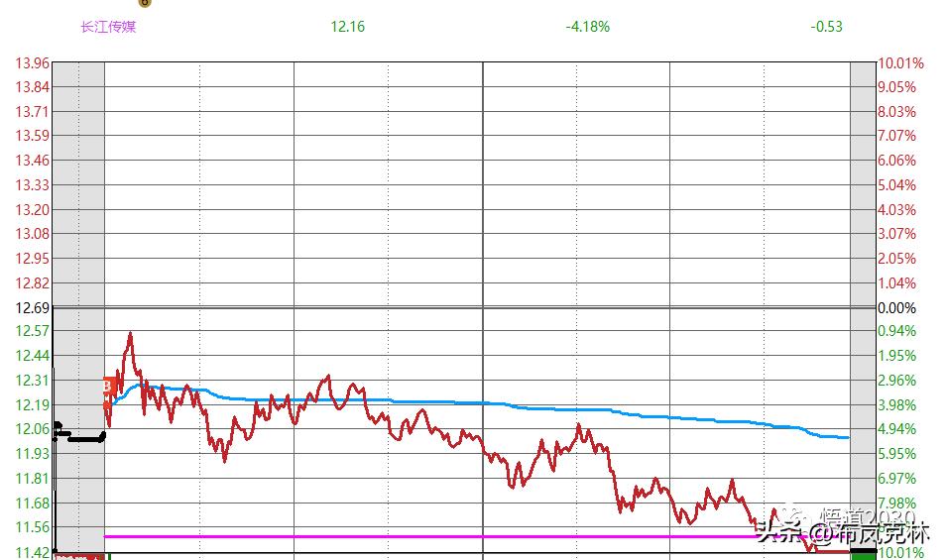
Task: Click the 3.98% percentage axis label
Action: point(896,405)
